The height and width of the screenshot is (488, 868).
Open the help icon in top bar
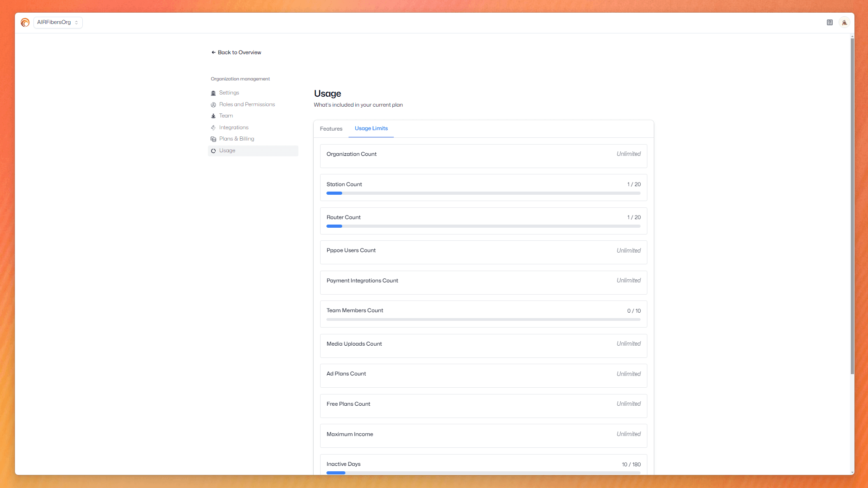tap(830, 23)
